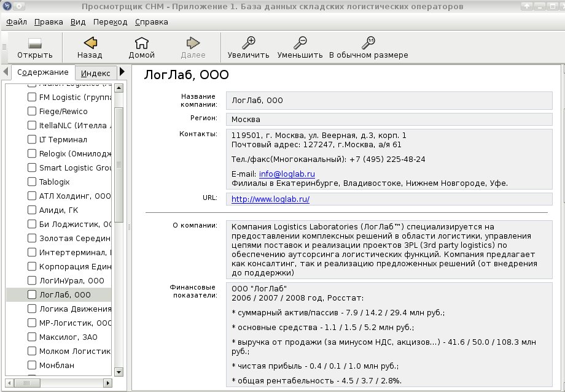Click the contents tree vertical scrollbar thumb
The image size is (565, 392).
[x=119, y=165]
